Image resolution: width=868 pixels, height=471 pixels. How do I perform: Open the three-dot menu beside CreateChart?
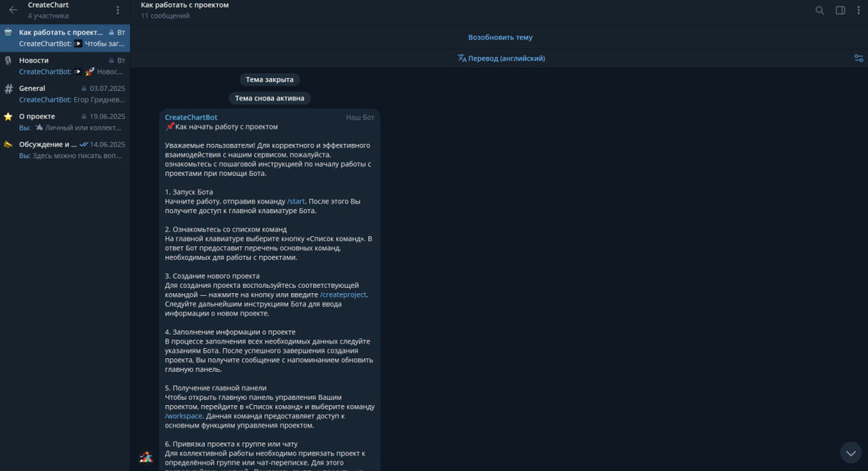[118, 9]
